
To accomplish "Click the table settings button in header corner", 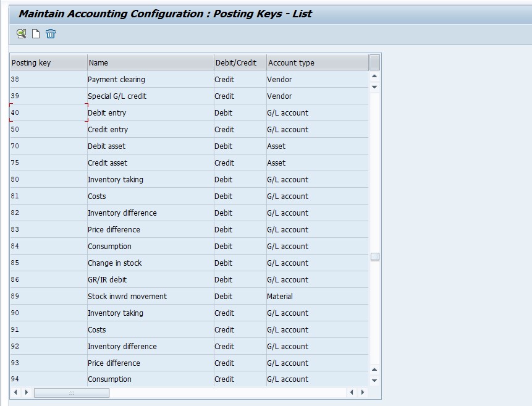I will point(374,62).
